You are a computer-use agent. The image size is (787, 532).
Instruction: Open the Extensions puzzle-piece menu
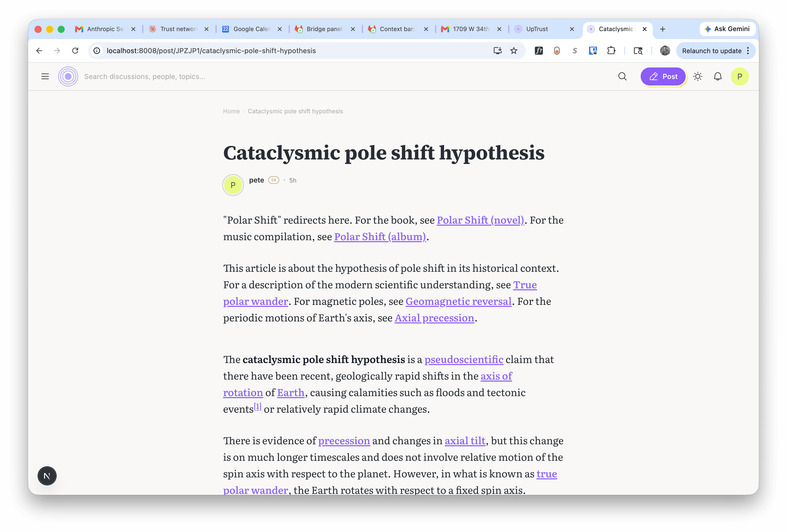611,51
